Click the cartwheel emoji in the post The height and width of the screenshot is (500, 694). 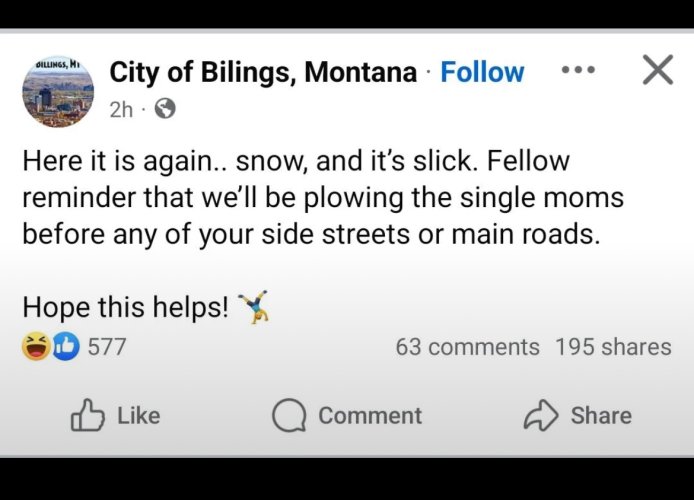coord(254,307)
